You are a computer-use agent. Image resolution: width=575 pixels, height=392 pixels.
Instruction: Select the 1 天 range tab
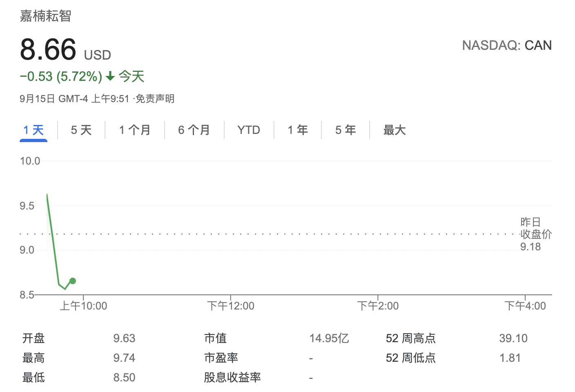[33, 130]
